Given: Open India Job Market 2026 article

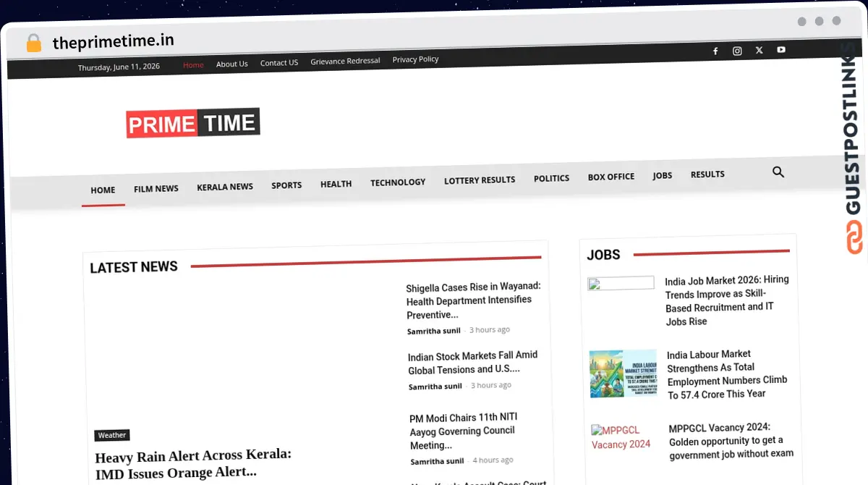Looking at the screenshot, I should [x=728, y=300].
